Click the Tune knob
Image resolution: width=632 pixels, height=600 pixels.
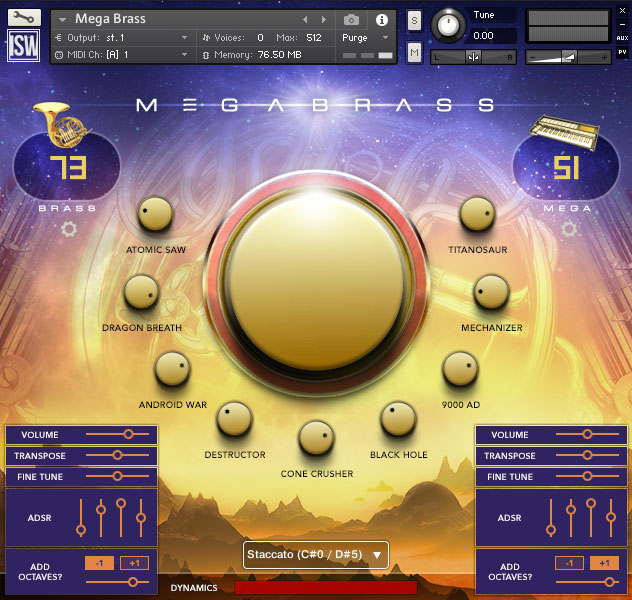click(448, 25)
